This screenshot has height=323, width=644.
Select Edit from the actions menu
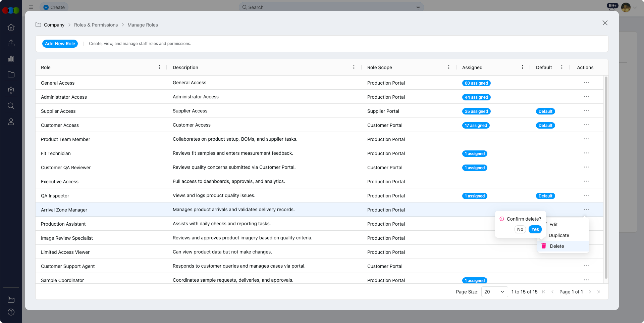click(553, 225)
